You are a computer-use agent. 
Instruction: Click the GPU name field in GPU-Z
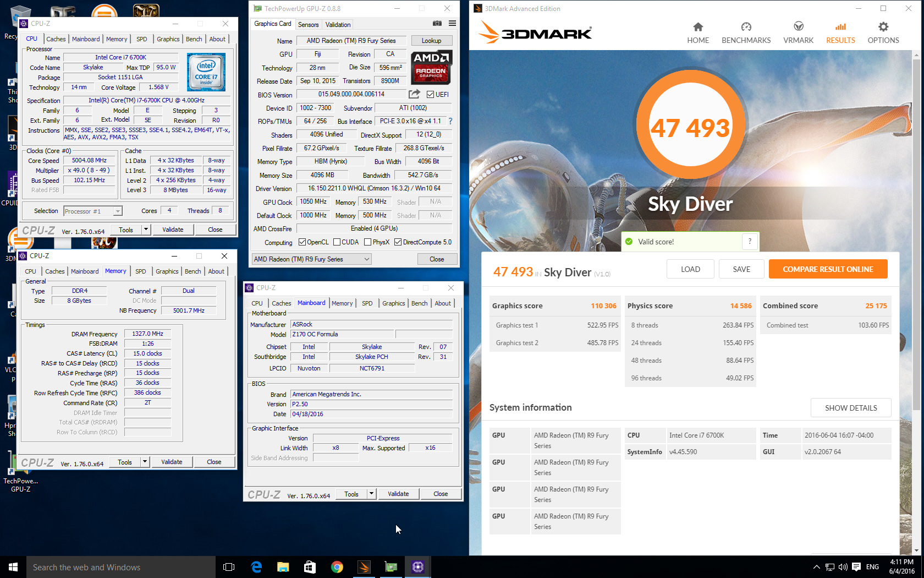pyautogui.click(x=351, y=41)
